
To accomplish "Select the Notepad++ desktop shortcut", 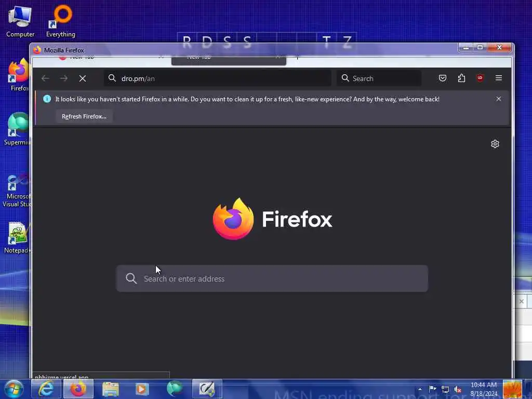I will pos(17,238).
